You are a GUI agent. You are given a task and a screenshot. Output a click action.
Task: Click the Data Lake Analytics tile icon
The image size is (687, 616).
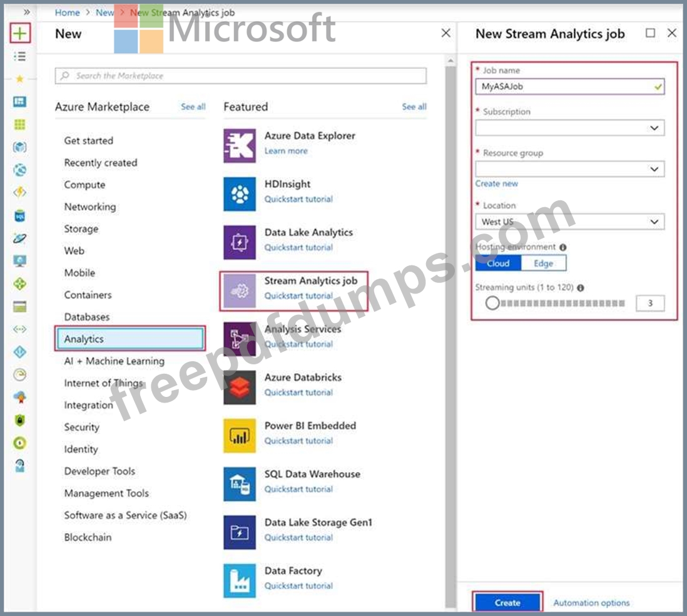pos(240,242)
